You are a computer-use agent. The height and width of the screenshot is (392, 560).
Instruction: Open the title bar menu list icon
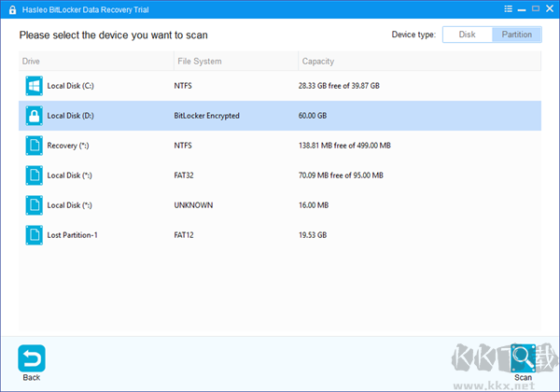[x=508, y=9]
